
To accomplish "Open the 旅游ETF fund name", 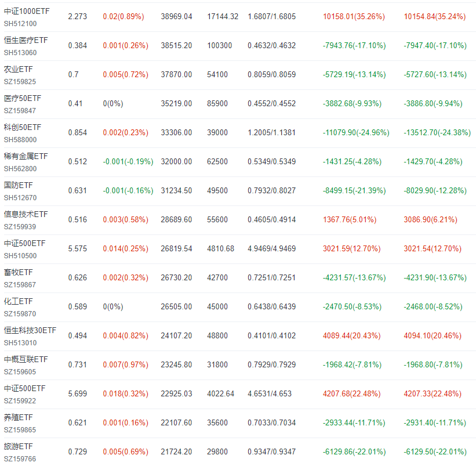I will coord(18,446).
